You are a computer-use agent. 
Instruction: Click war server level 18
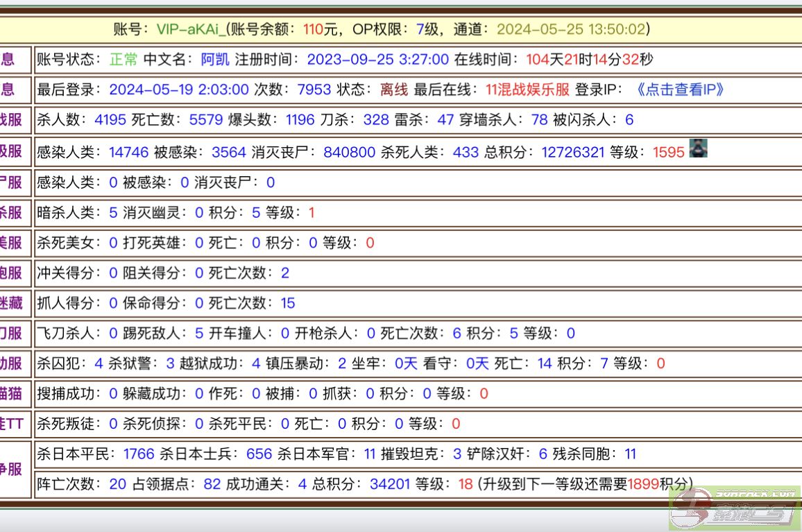click(x=466, y=484)
